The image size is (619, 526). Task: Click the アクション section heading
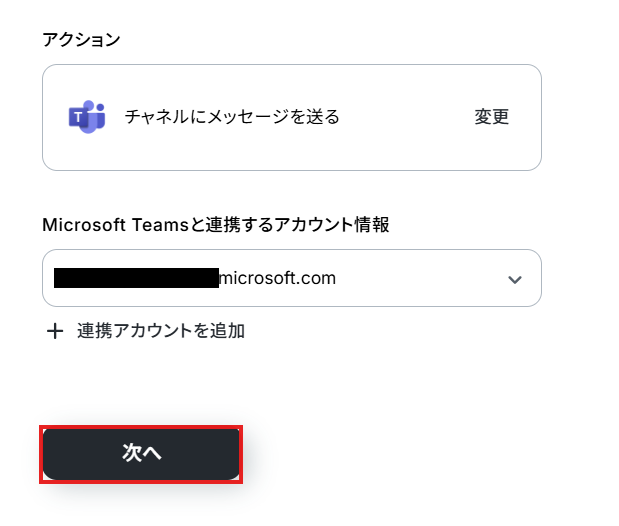pos(81,39)
